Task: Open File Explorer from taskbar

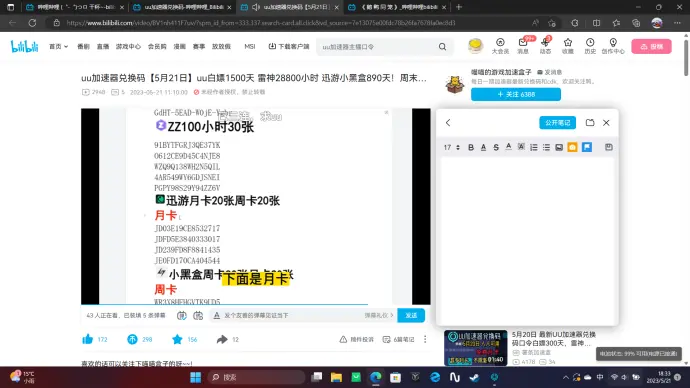Action: tap(336, 377)
